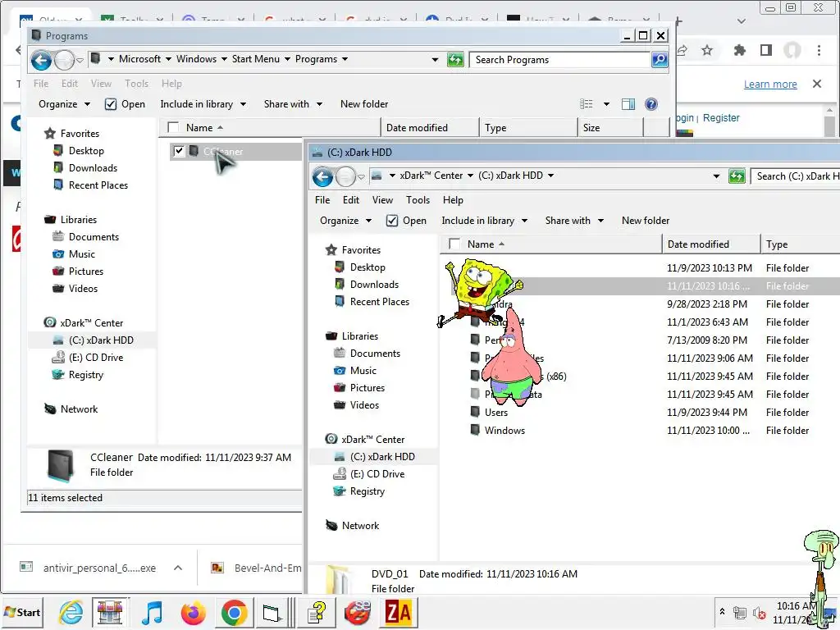Screen dimensions: 840x630
Task: Toggle CCleaner item checkbox in Programs
Action: tap(179, 152)
